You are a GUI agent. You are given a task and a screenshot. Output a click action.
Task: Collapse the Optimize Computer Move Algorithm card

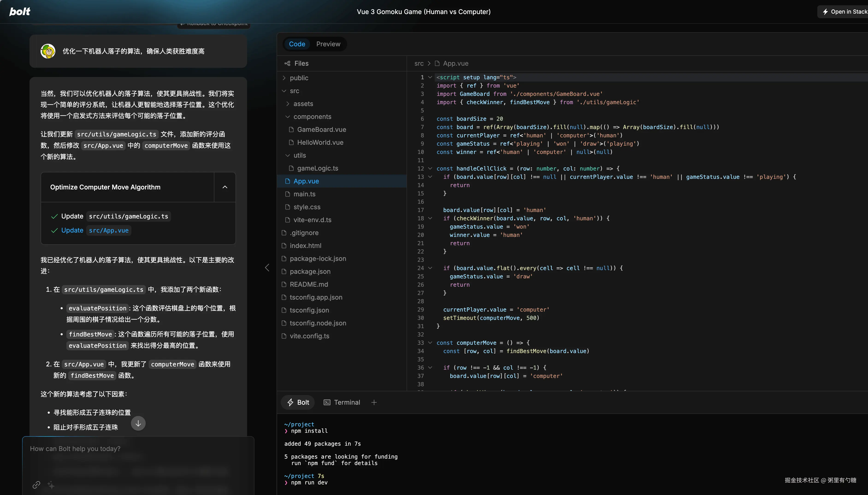[225, 187]
